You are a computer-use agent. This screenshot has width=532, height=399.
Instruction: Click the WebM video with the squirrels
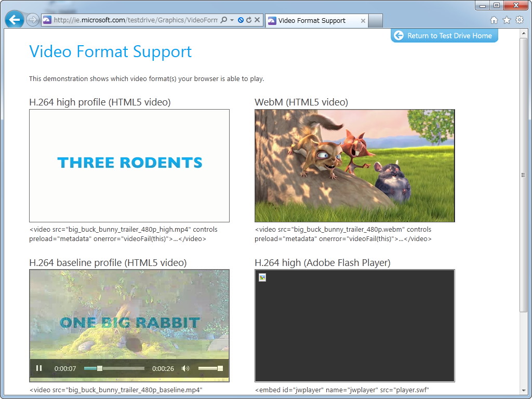[x=354, y=166]
